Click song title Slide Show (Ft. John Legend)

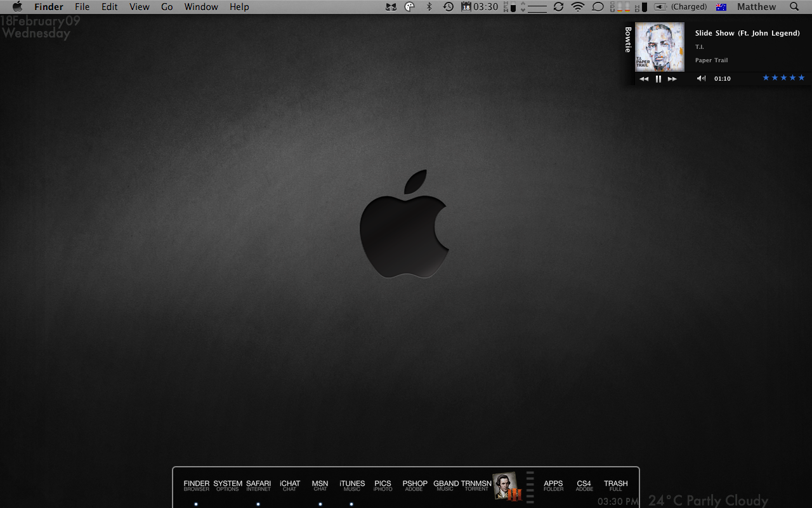pyautogui.click(x=747, y=33)
